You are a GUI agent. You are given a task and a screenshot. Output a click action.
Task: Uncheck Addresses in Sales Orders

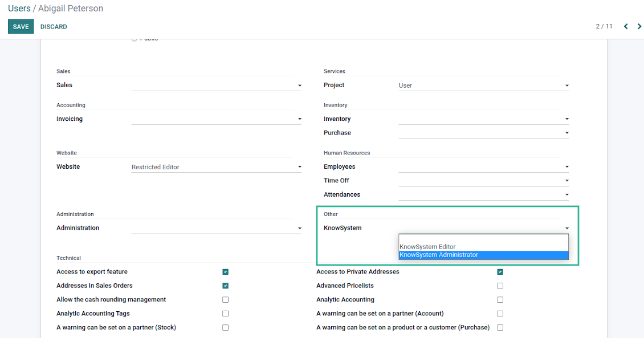pos(226,286)
